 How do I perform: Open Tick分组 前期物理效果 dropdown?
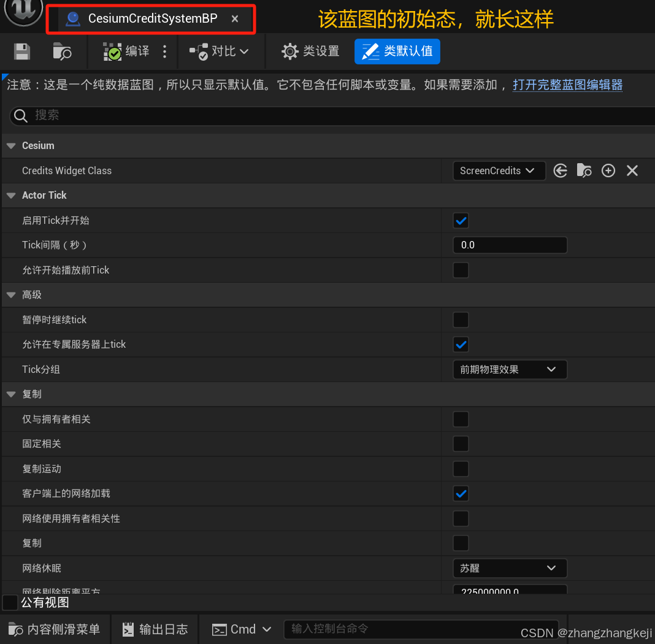[x=510, y=370]
